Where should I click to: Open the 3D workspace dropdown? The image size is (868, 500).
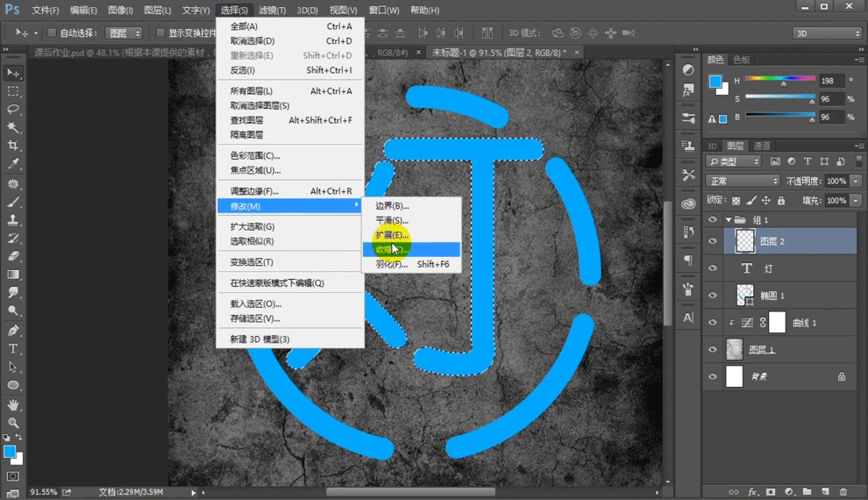click(827, 33)
